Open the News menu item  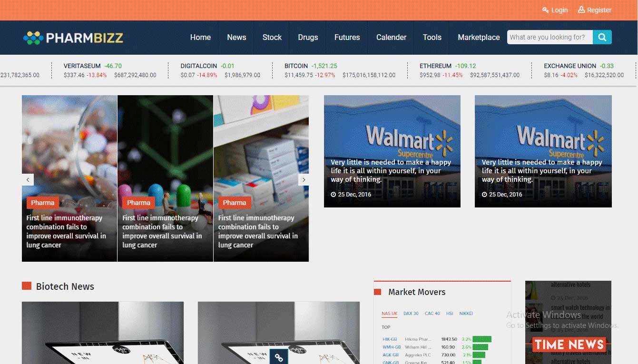coord(236,38)
